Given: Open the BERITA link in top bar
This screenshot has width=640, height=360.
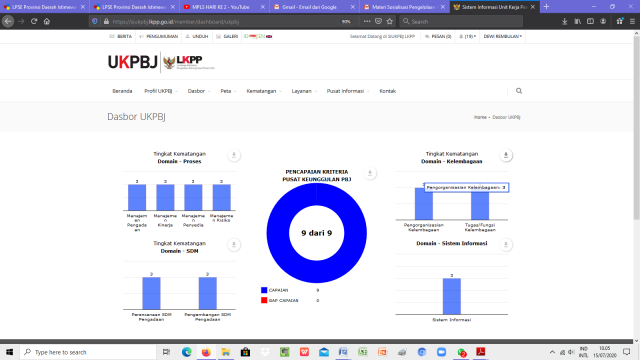Looking at the screenshot, I should click(x=121, y=36).
